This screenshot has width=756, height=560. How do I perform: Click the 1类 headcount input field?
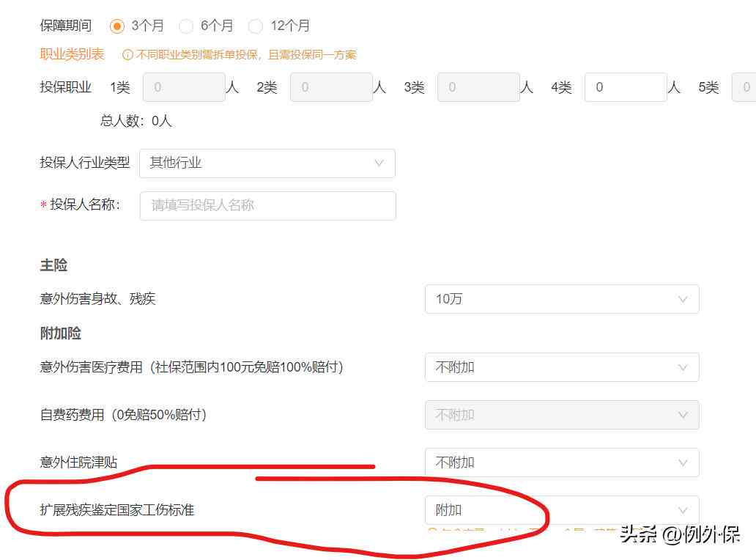coord(184,87)
